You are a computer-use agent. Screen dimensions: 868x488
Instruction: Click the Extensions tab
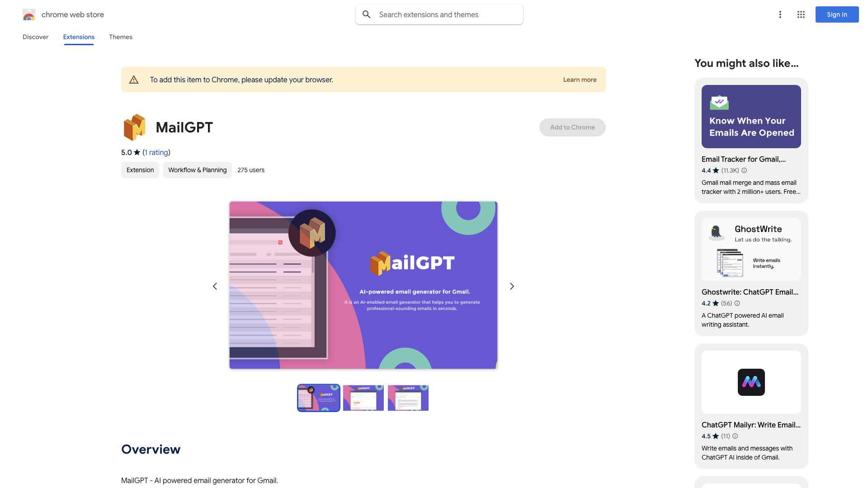point(79,37)
